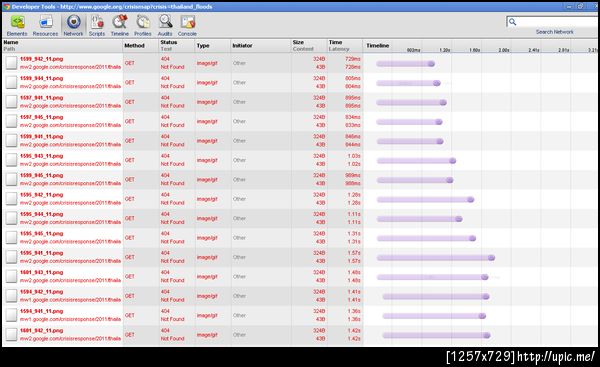Image resolution: width=600 pixels, height=367 pixels.
Task: Select request name 1595_942_11.png
Action: tap(41, 195)
